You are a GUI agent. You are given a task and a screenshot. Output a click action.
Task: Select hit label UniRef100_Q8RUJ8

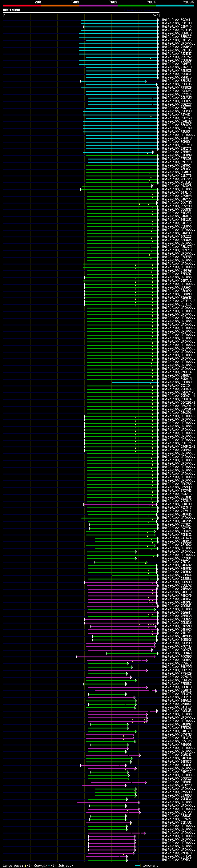(x=177, y=33)
